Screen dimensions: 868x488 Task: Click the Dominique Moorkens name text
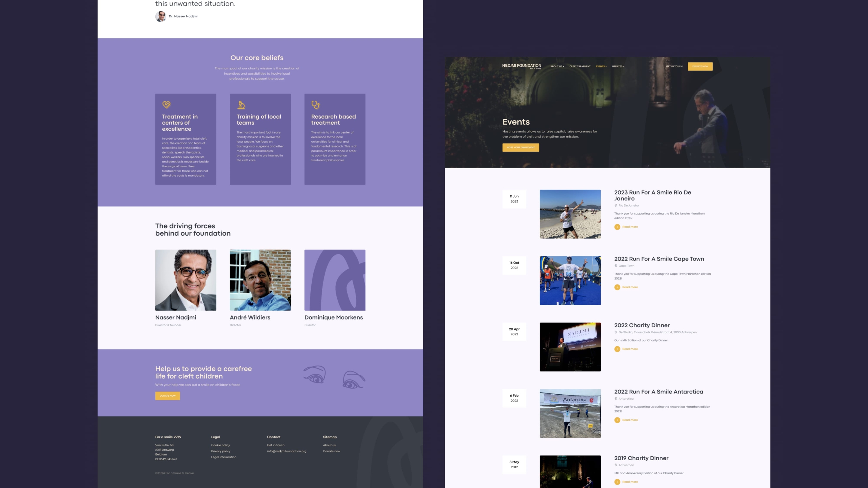[334, 318]
